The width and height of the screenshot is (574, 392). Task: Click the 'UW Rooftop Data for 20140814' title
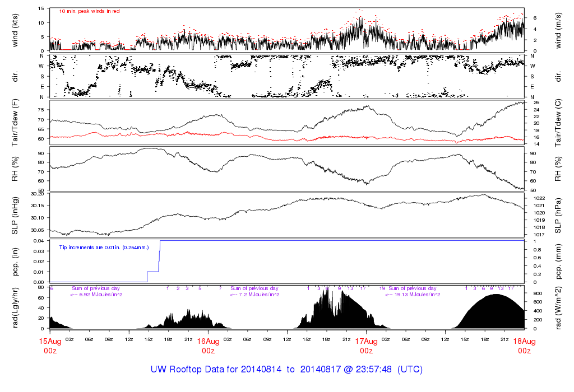pyautogui.click(x=216, y=370)
